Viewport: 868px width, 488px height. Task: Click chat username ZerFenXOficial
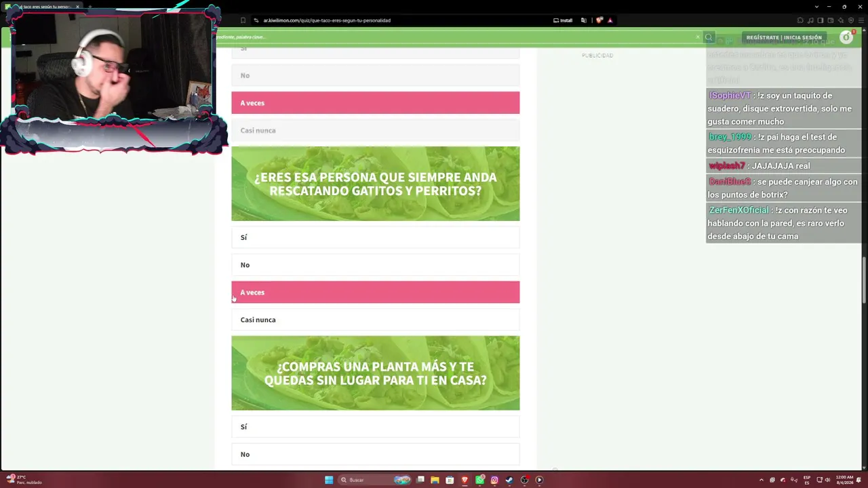pos(738,210)
